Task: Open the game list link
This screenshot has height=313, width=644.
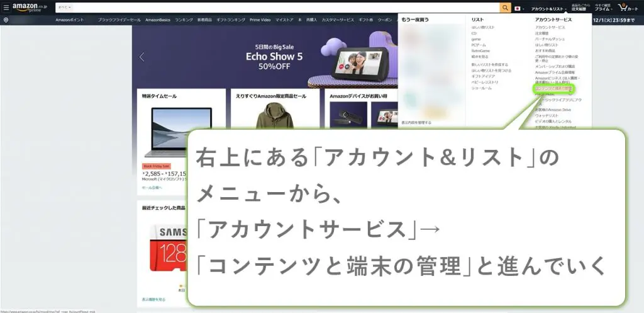Action: 475,39
